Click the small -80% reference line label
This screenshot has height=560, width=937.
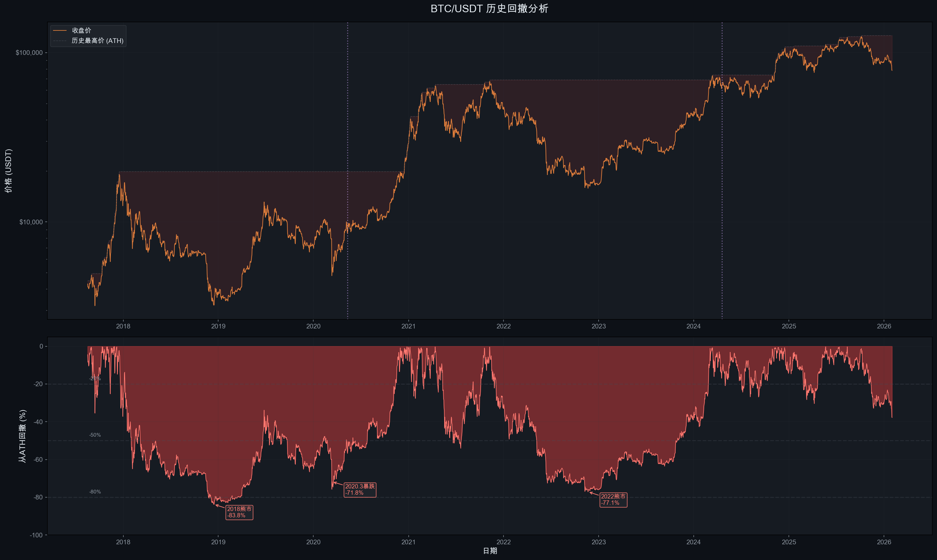click(95, 492)
